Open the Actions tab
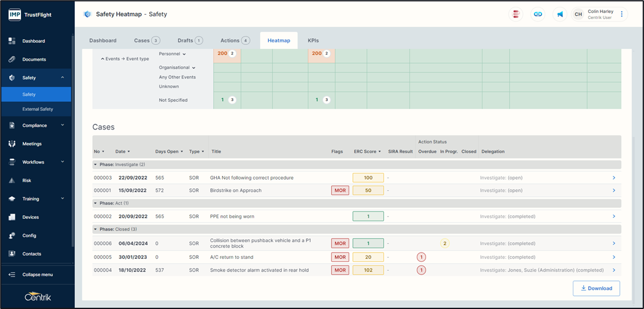644x309 pixels. click(x=235, y=40)
